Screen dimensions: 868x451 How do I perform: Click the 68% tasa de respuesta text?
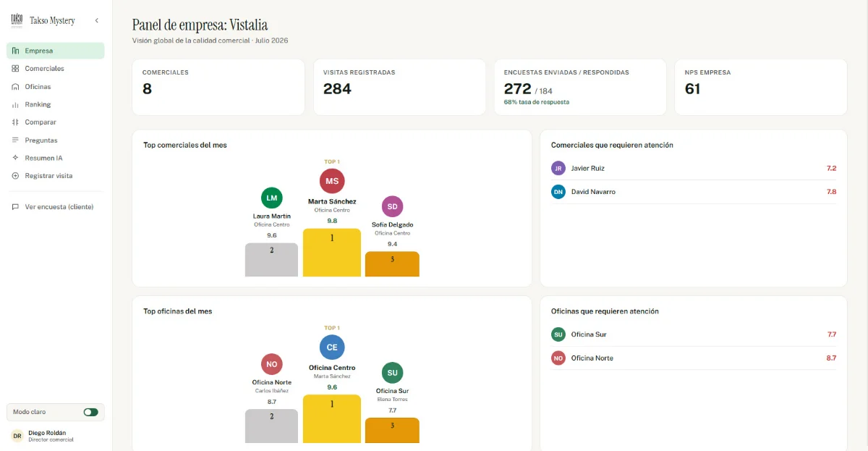[537, 102]
